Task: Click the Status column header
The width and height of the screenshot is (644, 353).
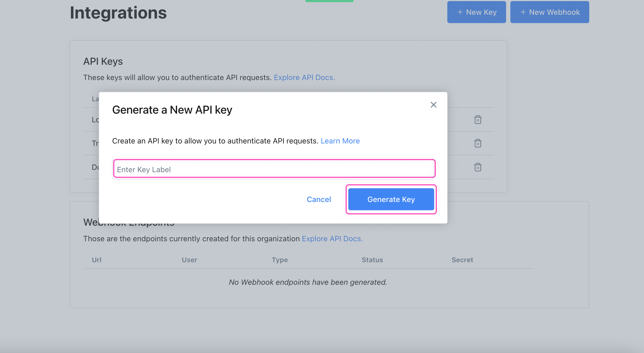Action: coord(372,260)
